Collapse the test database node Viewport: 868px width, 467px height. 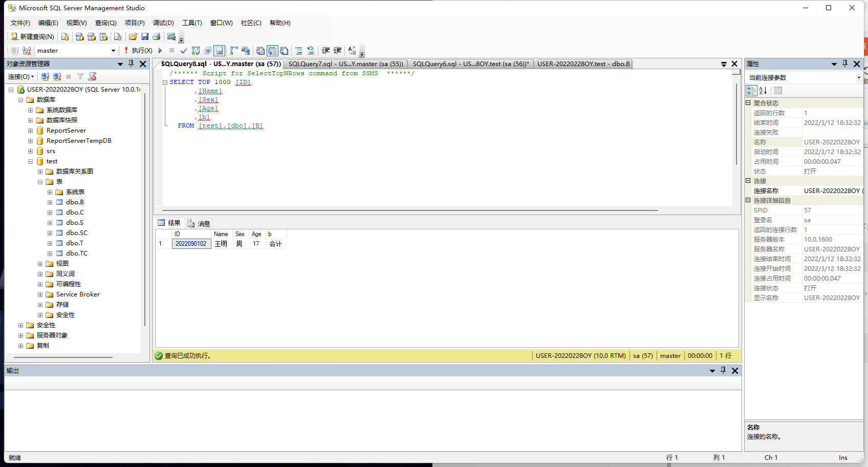coord(30,161)
